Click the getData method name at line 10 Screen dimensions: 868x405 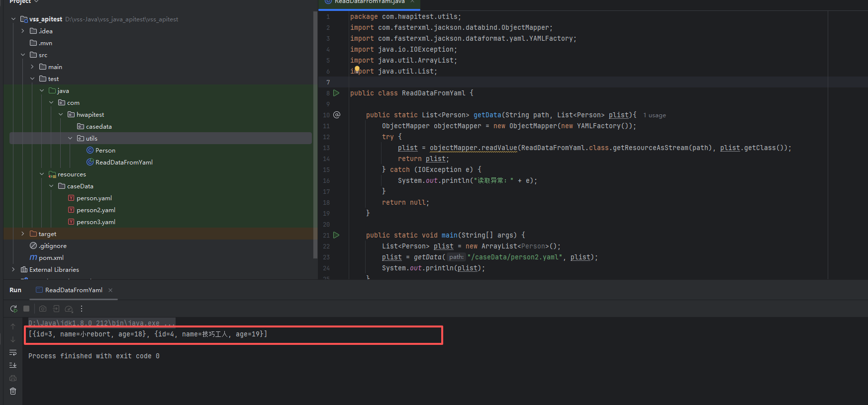(x=487, y=115)
